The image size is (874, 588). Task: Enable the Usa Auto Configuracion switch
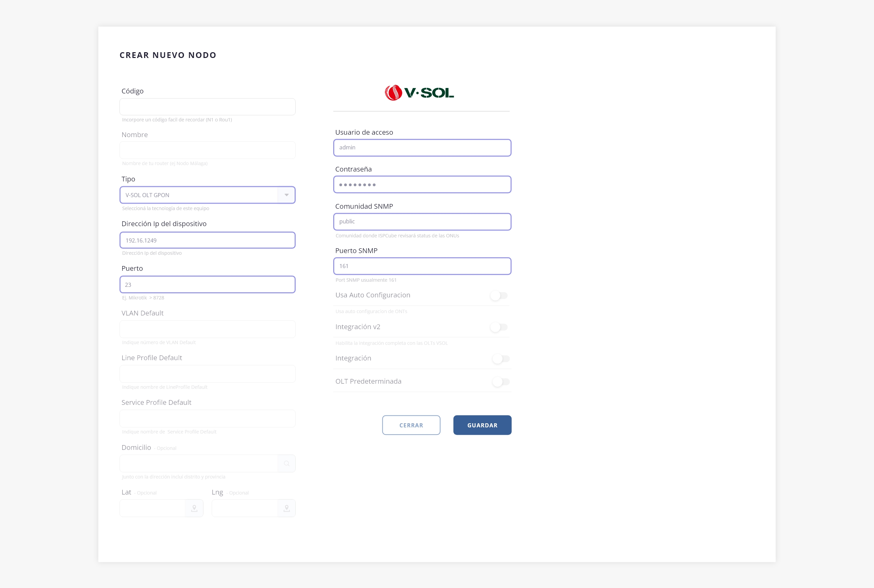pos(499,295)
